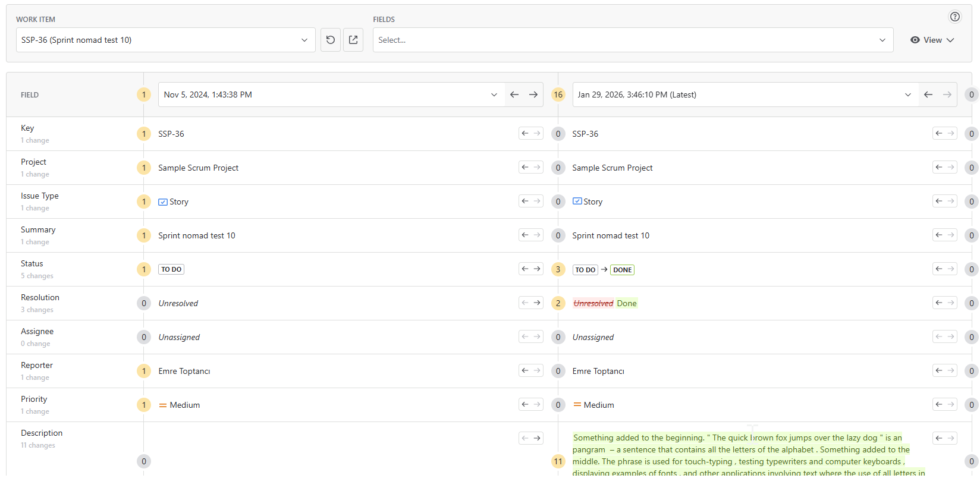
Task: Click the TO DO status badge in left column
Action: pyautogui.click(x=171, y=269)
